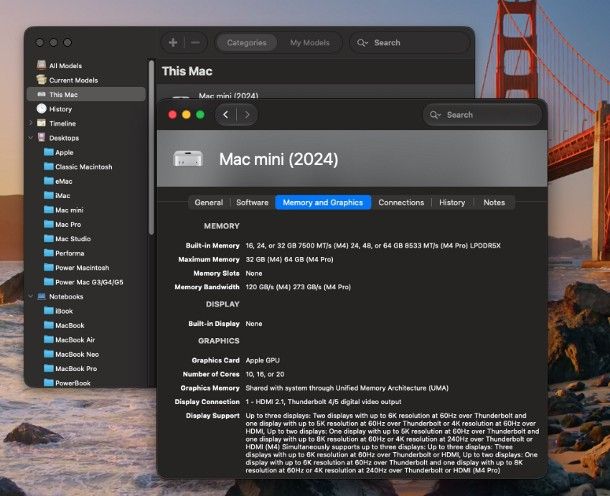The width and height of the screenshot is (610, 496).
Task: Select This Mac in sidebar
Action: pyautogui.click(x=86, y=94)
